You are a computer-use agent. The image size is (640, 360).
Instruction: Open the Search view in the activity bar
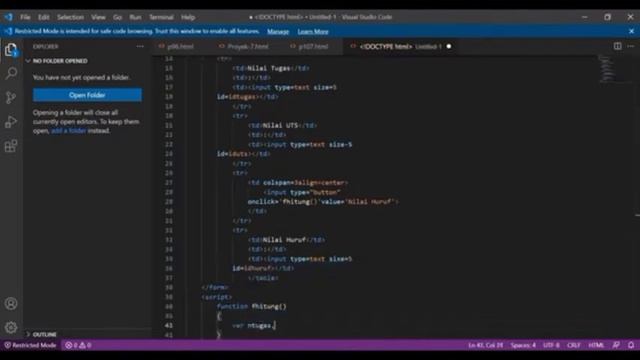point(11,73)
